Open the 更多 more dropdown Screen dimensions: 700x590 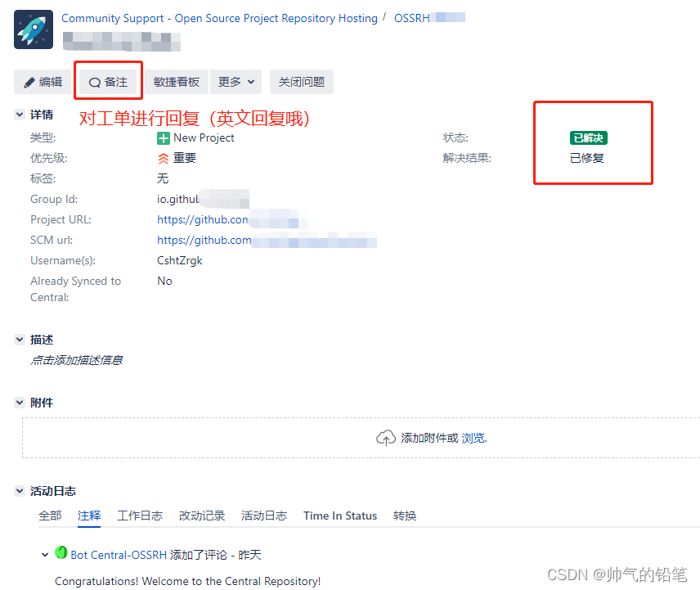[x=236, y=82]
